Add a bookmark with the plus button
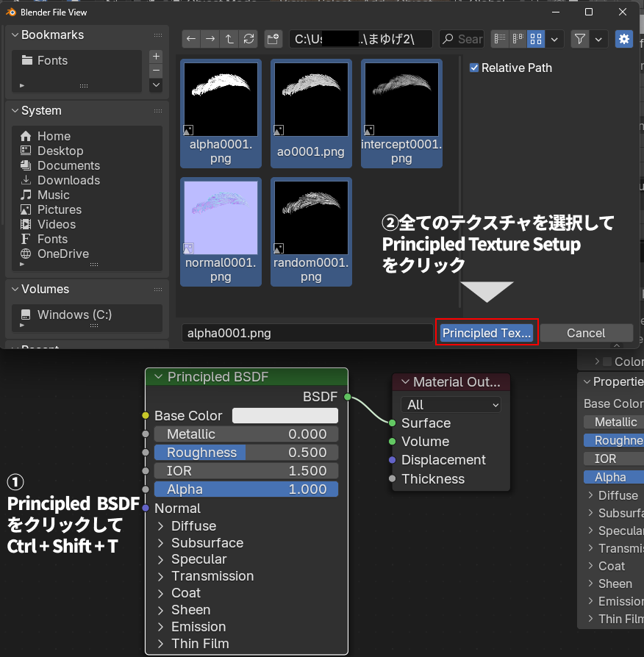The image size is (644, 657). (156, 57)
